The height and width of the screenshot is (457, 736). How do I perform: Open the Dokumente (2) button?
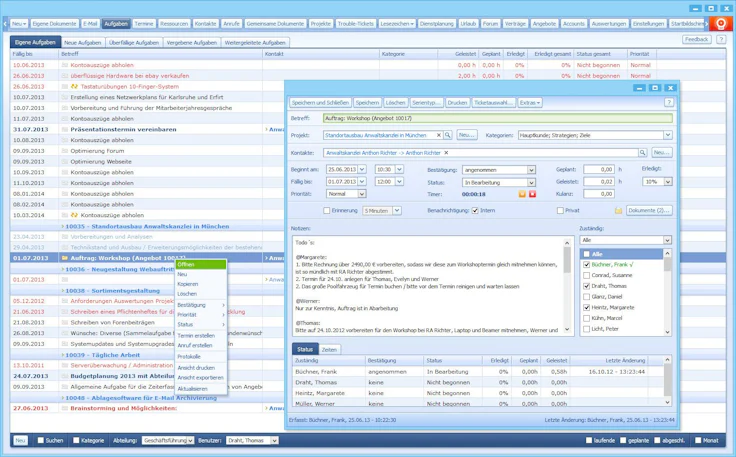tap(649, 211)
